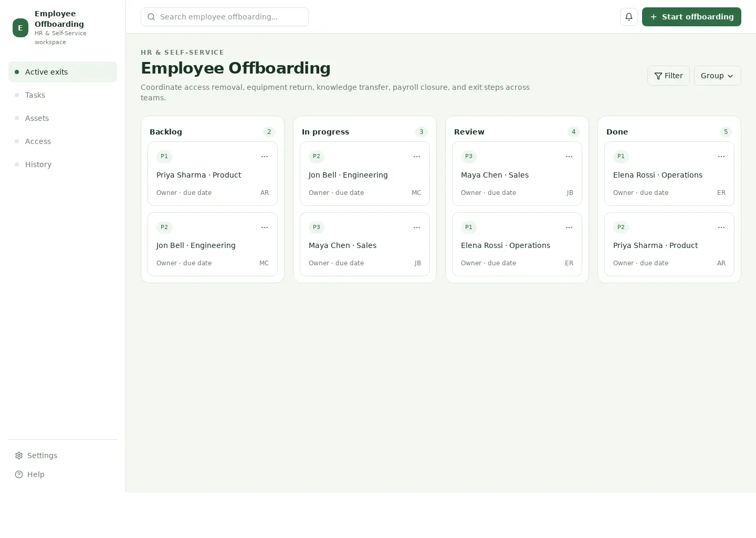Screen dimensions: 756x538
Task: Open Help from the sidebar
Action: coord(62,474)
